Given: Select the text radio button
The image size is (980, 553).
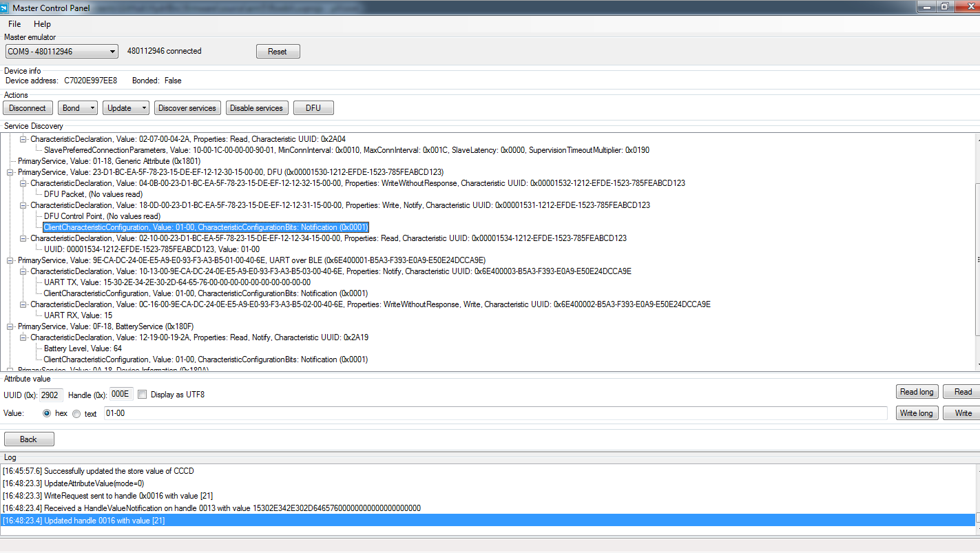Looking at the screenshot, I should 76,413.
